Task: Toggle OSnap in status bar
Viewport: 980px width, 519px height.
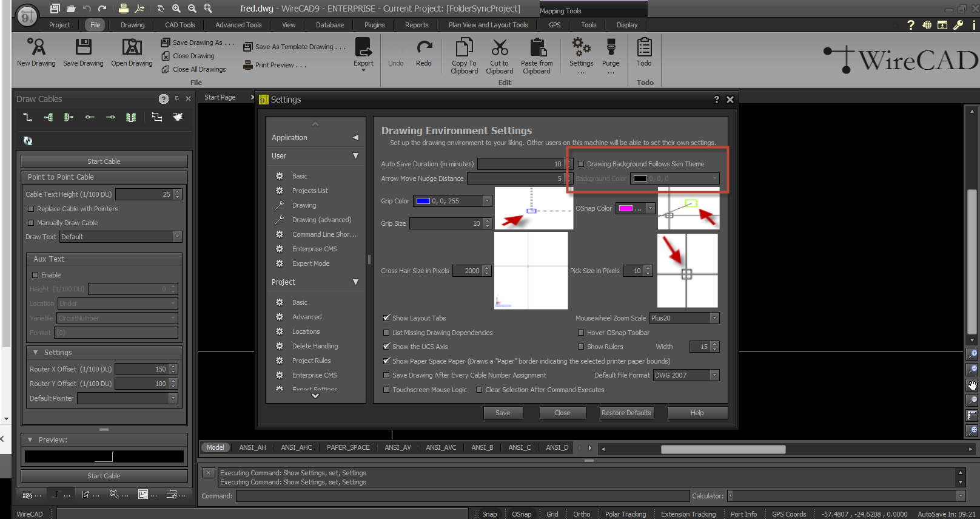Action: [522, 514]
